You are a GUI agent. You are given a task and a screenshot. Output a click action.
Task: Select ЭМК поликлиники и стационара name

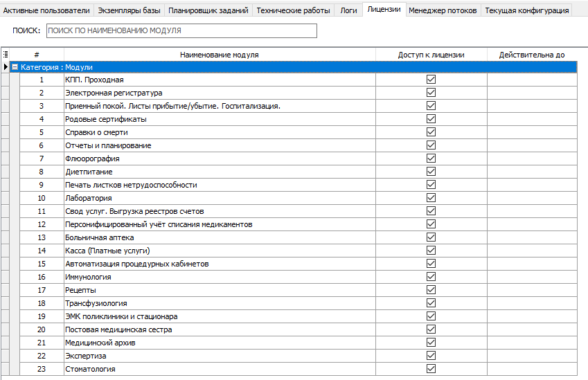(x=220, y=316)
